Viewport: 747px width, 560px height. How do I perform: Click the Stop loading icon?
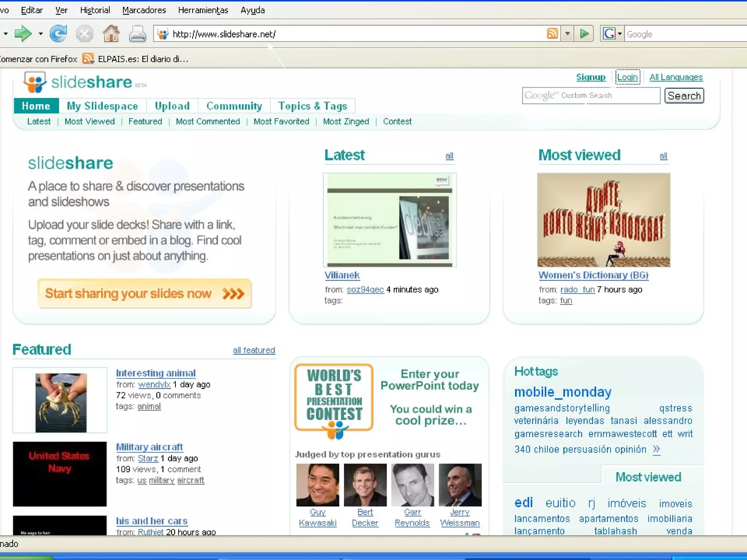click(x=84, y=34)
